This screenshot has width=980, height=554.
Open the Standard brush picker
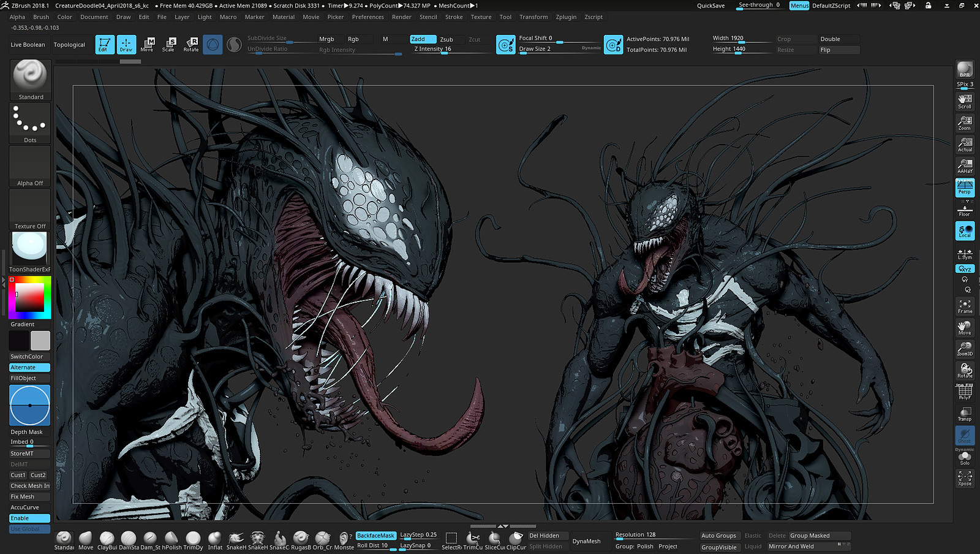(30, 80)
